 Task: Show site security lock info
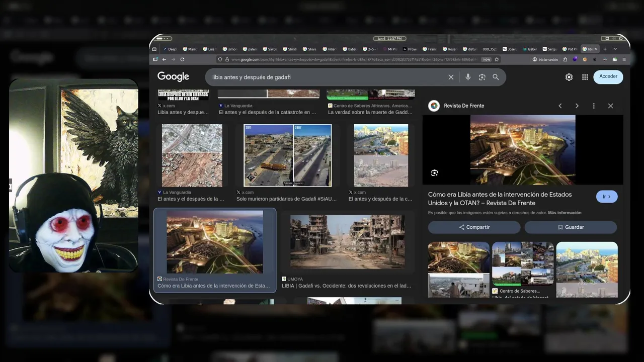[x=227, y=59]
